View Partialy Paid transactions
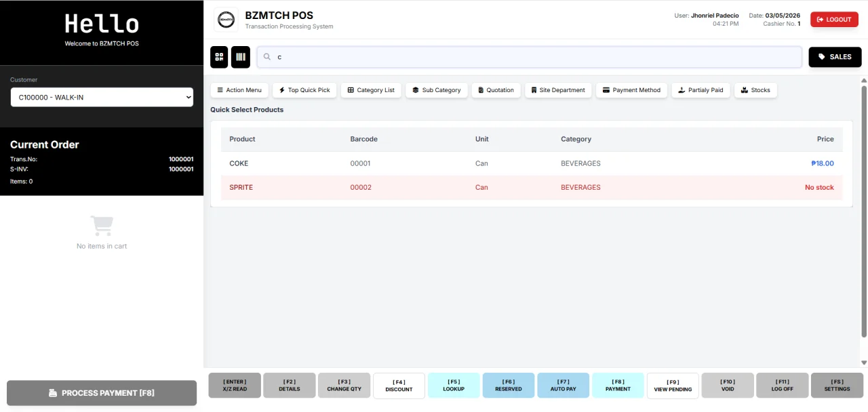This screenshot has height=412, width=868. point(701,90)
